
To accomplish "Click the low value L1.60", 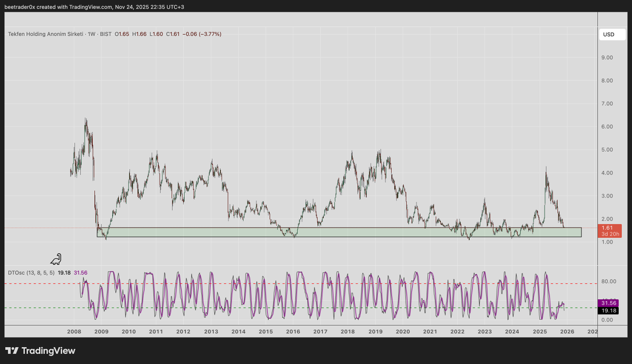I will (155, 34).
